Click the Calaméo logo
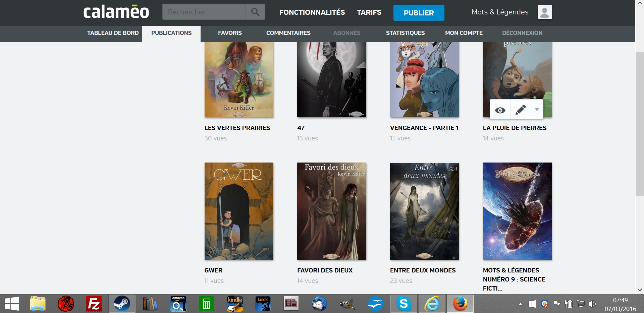Screen dimensions: 644x313 (116, 12)
